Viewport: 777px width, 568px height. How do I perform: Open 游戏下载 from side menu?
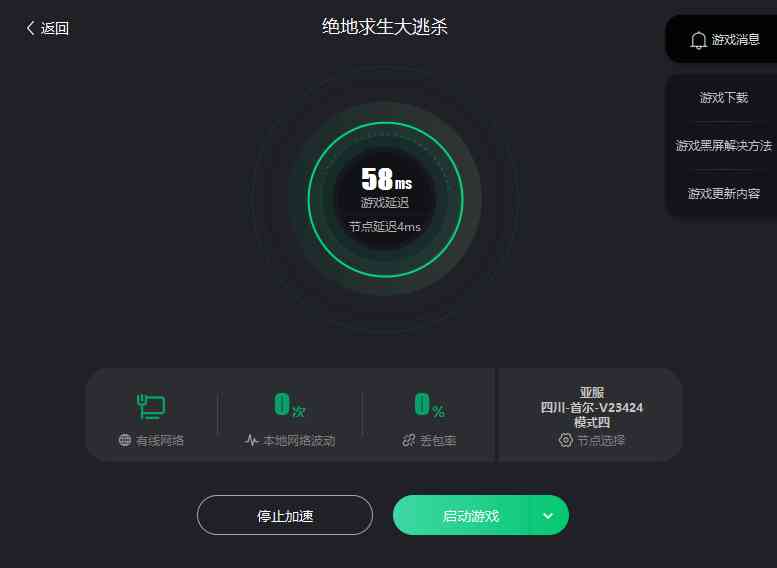(723, 97)
